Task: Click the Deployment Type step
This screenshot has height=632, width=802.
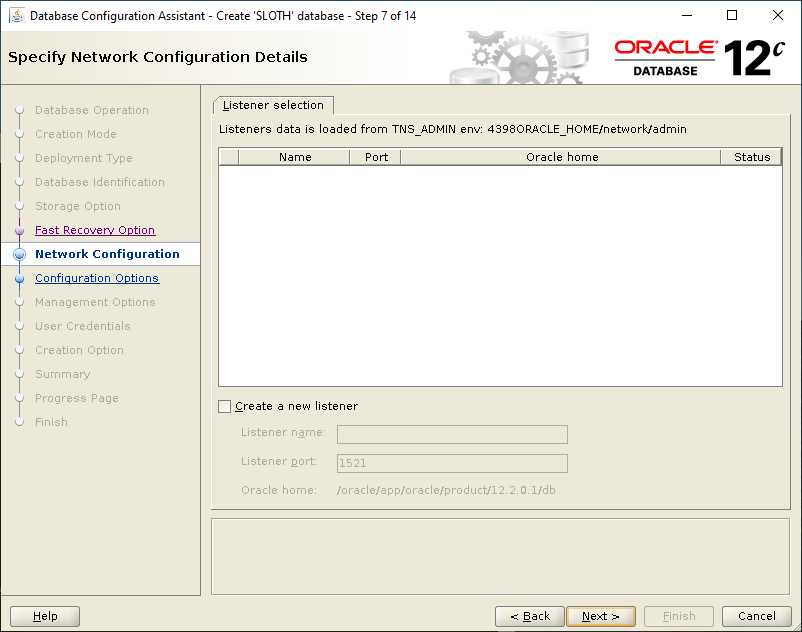Action: (83, 158)
